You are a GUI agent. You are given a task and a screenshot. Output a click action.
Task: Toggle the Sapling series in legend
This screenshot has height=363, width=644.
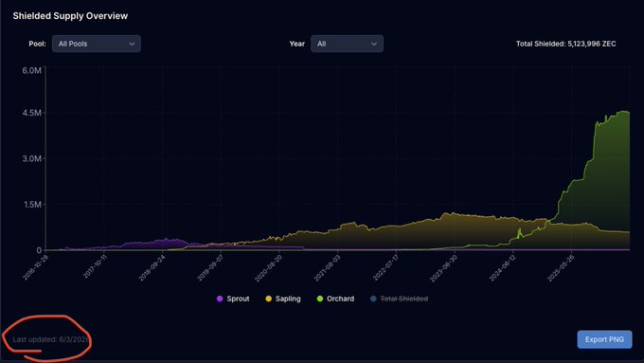point(283,299)
